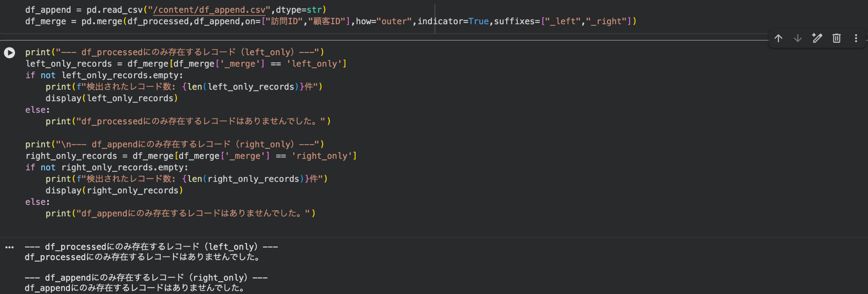This screenshot has height=294, width=868.
Task: Click the left_only_records assignment code line
Action: click(x=186, y=64)
